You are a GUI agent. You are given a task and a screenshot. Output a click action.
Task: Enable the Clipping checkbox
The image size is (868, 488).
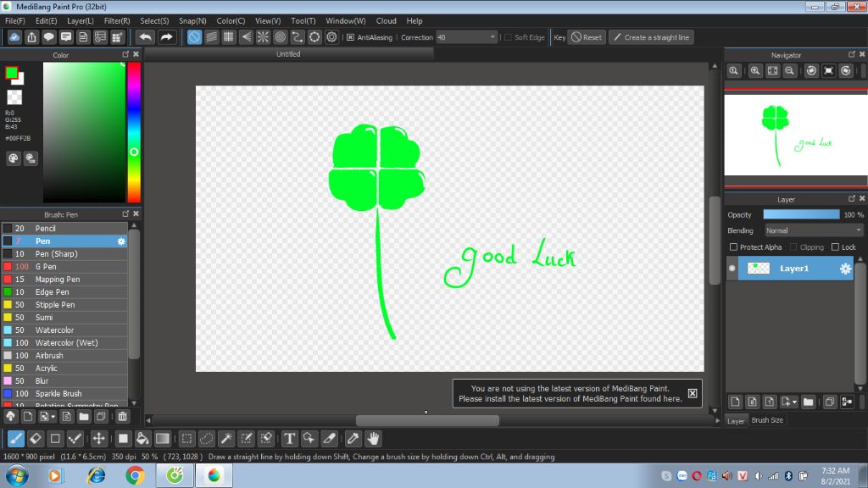pos(793,247)
